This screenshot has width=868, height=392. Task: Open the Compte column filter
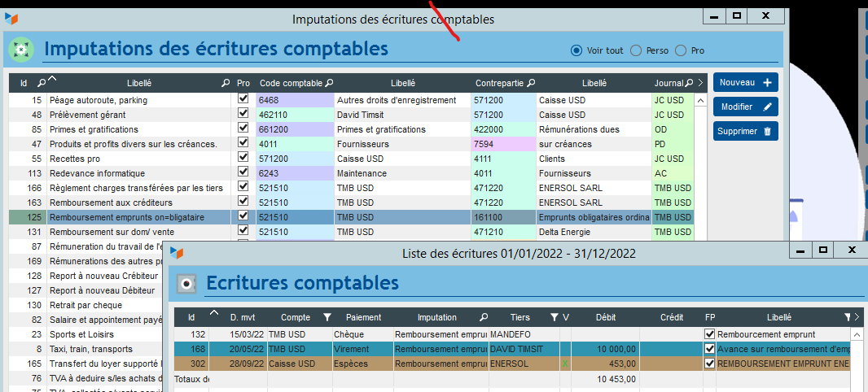coord(327,317)
